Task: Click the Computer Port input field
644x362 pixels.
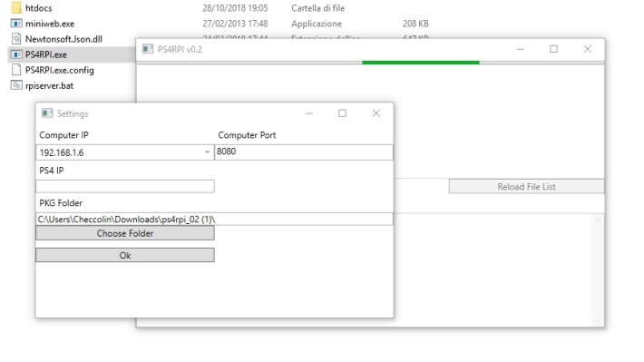Action: [304, 152]
